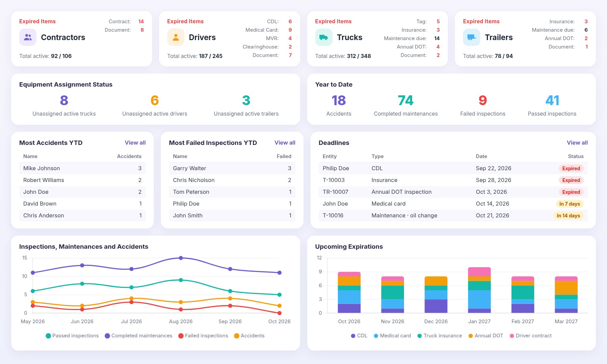Click the Trailers blue trailer icon

click(x=471, y=37)
